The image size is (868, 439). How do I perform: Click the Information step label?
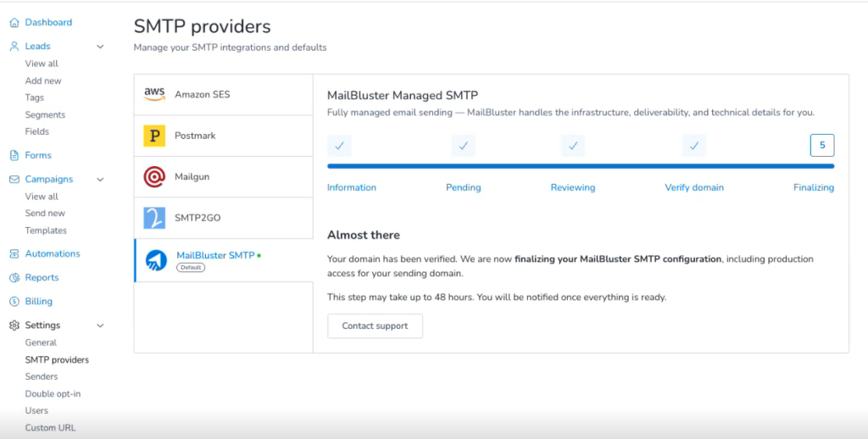[352, 187]
